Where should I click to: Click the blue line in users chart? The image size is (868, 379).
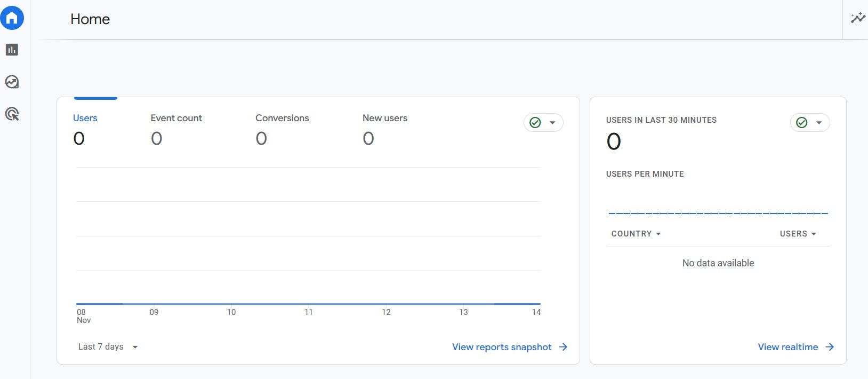tap(308, 304)
